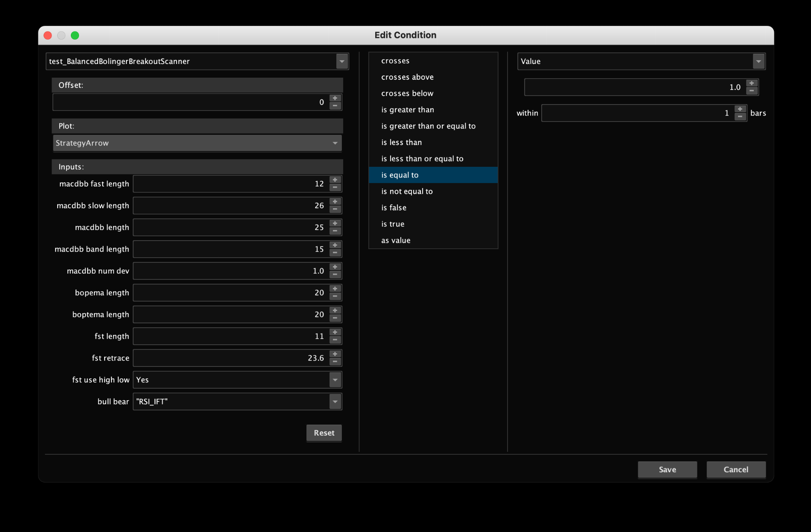Image resolution: width=811 pixels, height=532 pixels.
Task: Decrease macdbb length value with minus
Action: click(335, 231)
